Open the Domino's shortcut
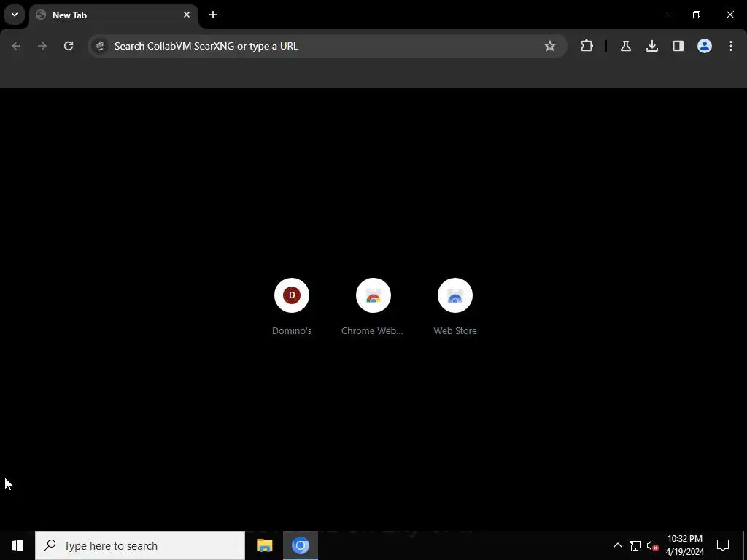This screenshot has height=560, width=747. 292,307
